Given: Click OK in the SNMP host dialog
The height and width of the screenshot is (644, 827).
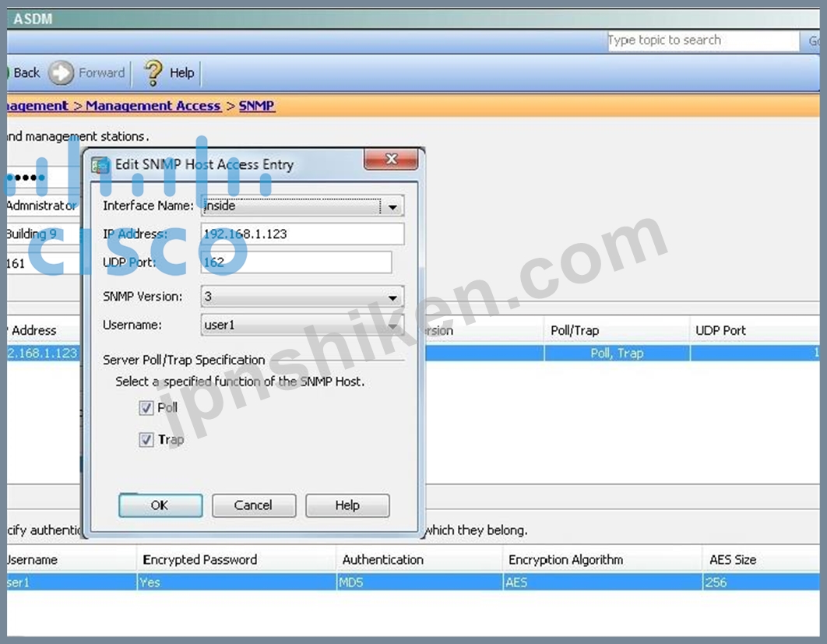Looking at the screenshot, I should click(x=160, y=505).
